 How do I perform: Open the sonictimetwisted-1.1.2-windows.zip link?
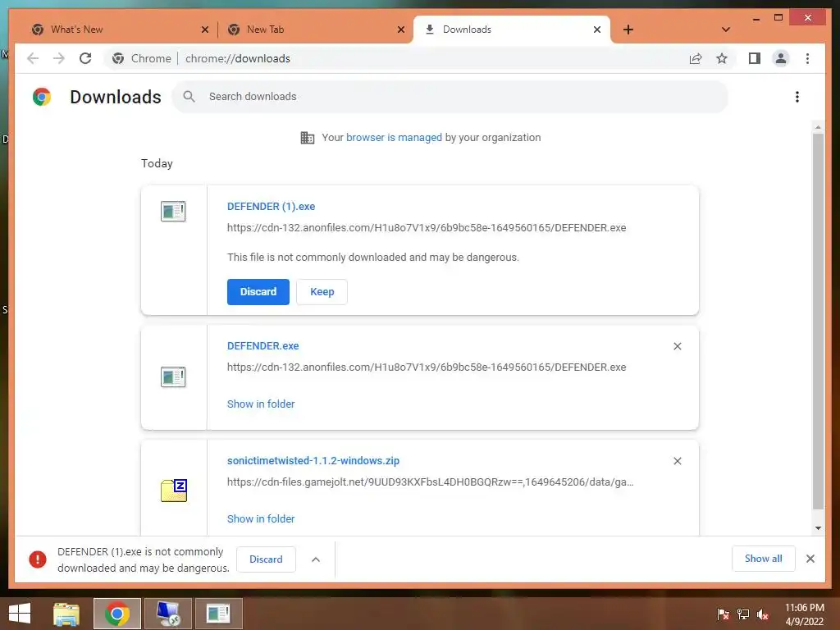point(313,461)
